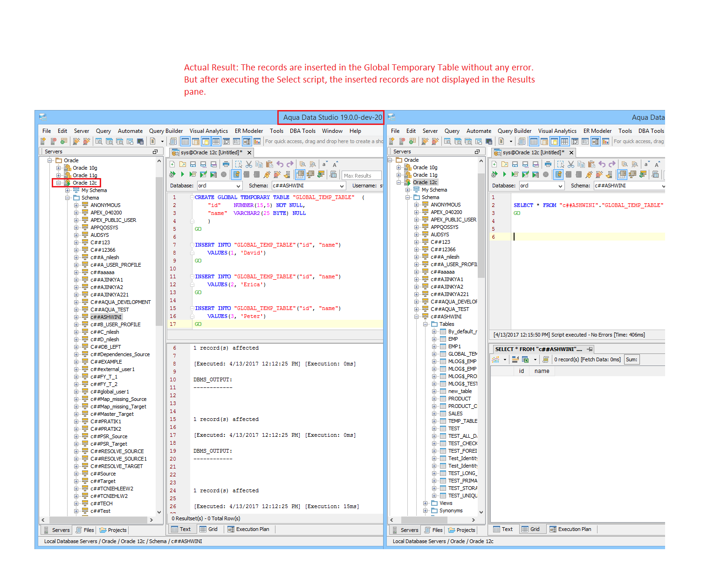Open chart options arrow in results toolbar
The image size is (728, 579).
point(505,359)
